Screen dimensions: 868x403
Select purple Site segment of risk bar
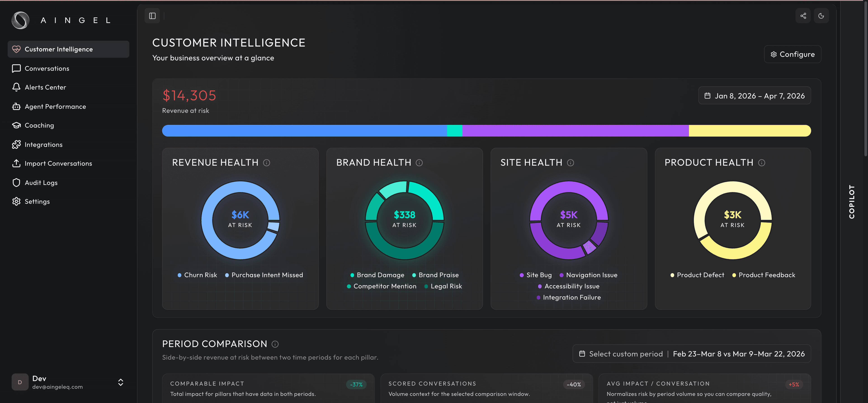576,131
